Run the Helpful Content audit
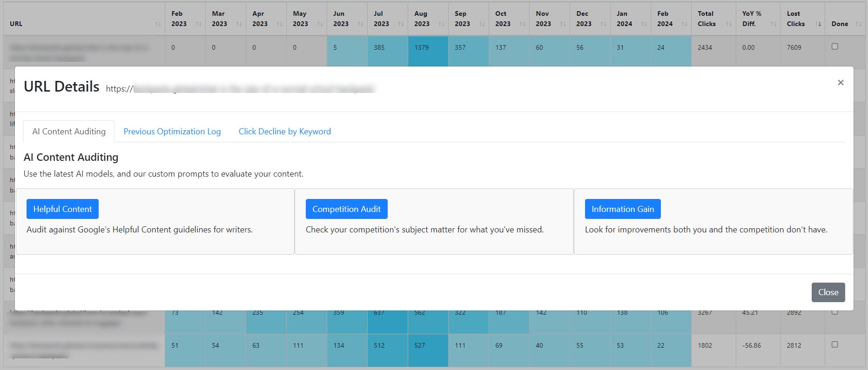The width and height of the screenshot is (868, 370). [x=62, y=209]
